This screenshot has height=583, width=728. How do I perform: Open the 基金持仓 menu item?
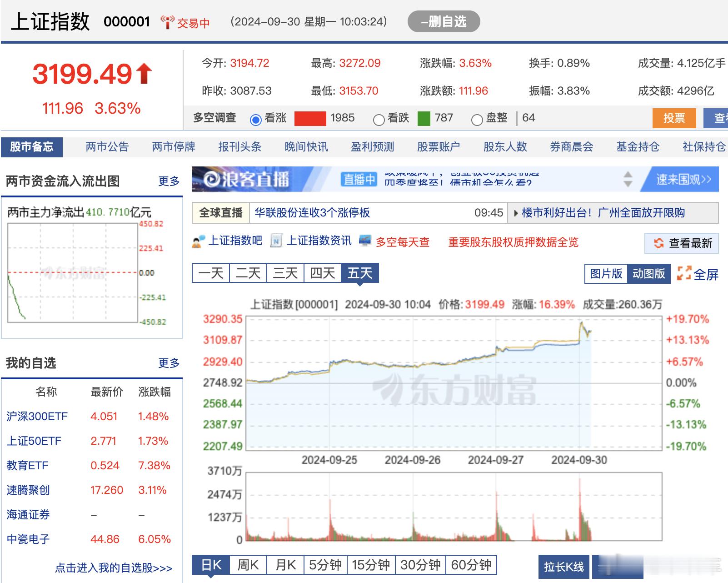pyautogui.click(x=638, y=147)
